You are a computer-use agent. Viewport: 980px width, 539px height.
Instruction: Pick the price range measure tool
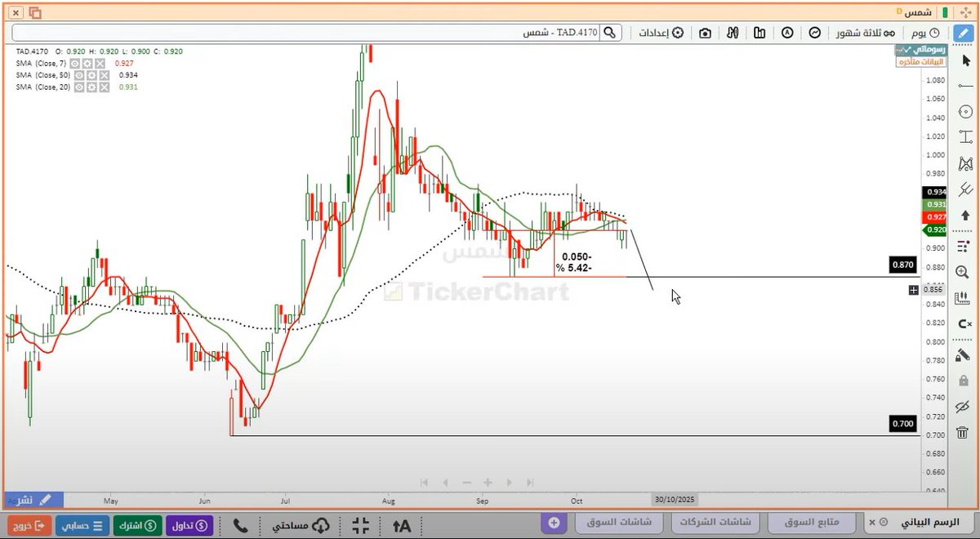tap(966, 136)
